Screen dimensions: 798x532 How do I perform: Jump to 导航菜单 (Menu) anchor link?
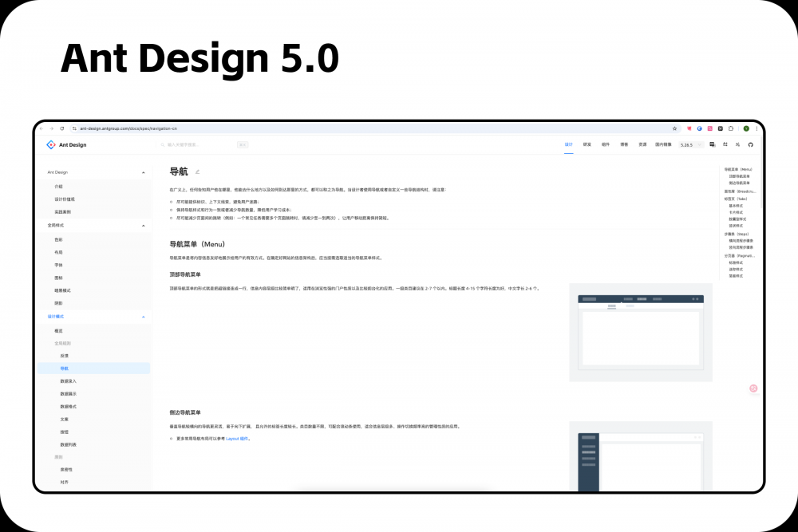[x=738, y=169]
